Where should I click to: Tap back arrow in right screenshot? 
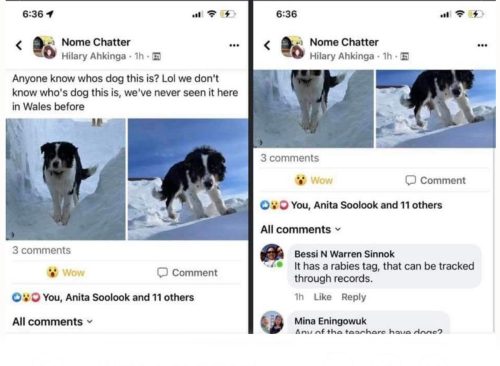pos(267,45)
